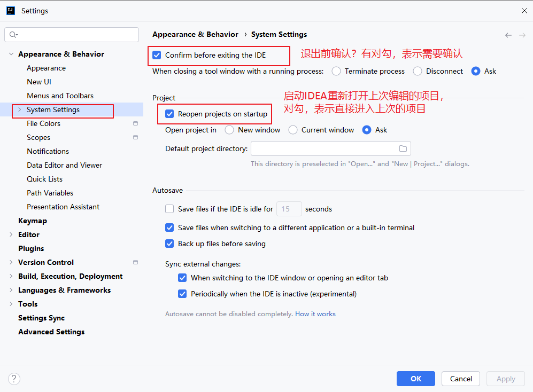Expand System Settings tree node

click(x=19, y=109)
